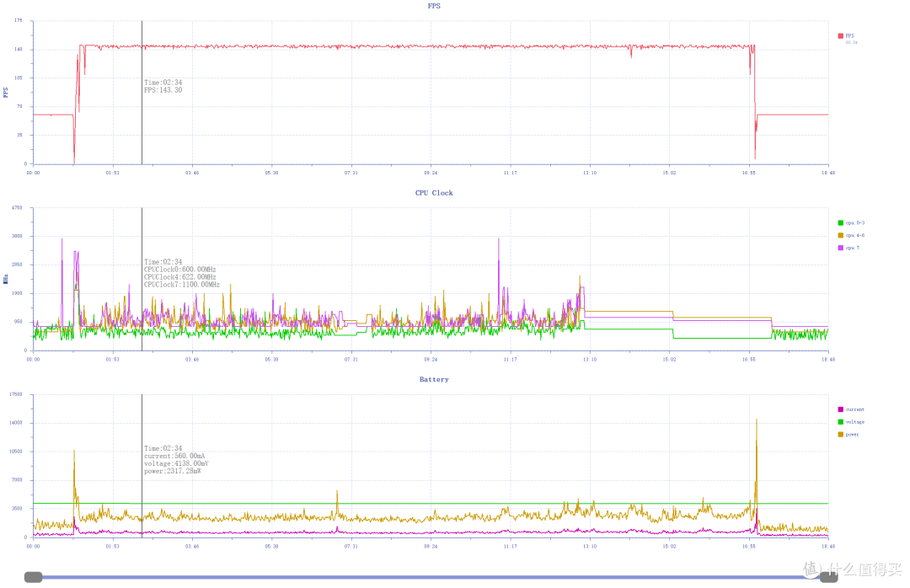Click the CPUClock4:622.00MHz tooltip line
The image size is (910, 588).
[180, 277]
